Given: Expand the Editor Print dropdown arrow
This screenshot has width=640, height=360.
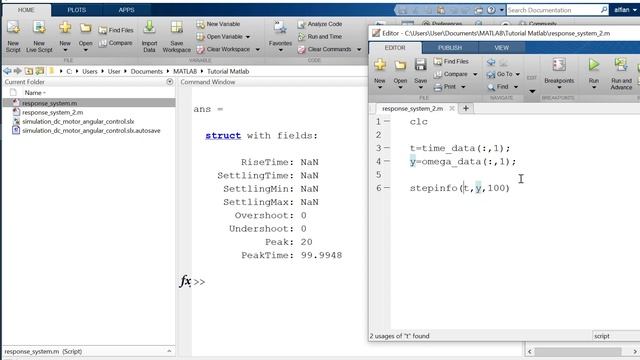Looking at the screenshot, I should coord(463,87).
